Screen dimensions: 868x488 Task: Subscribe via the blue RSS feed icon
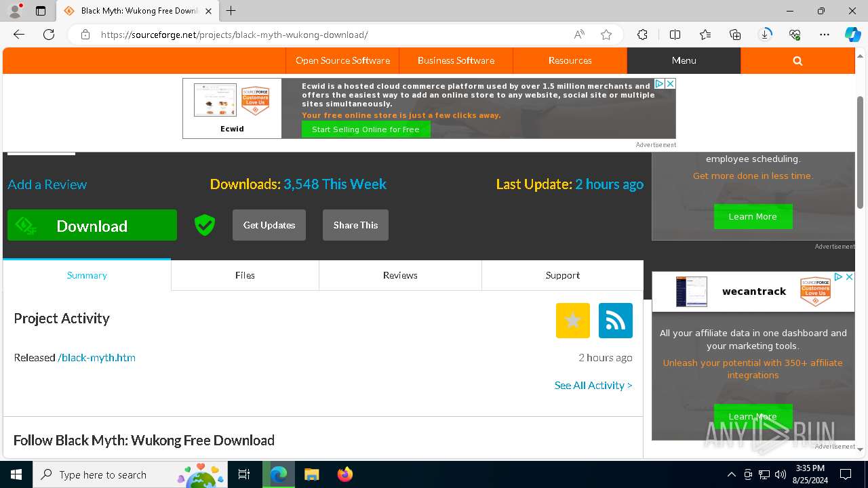pyautogui.click(x=616, y=320)
